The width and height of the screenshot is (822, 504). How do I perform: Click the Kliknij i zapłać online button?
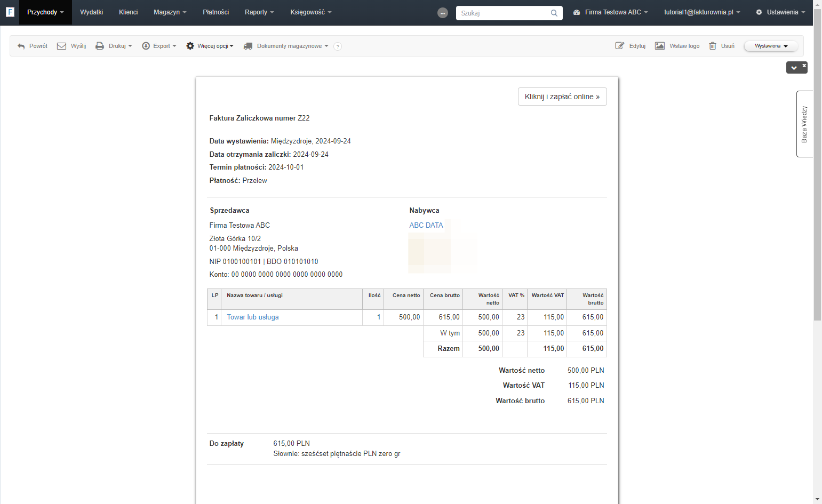tap(562, 97)
